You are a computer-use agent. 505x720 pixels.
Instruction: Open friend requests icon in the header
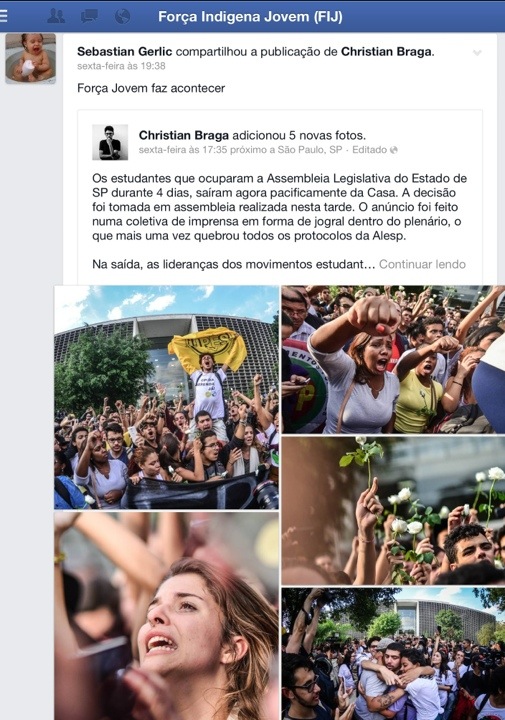click(56, 16)
